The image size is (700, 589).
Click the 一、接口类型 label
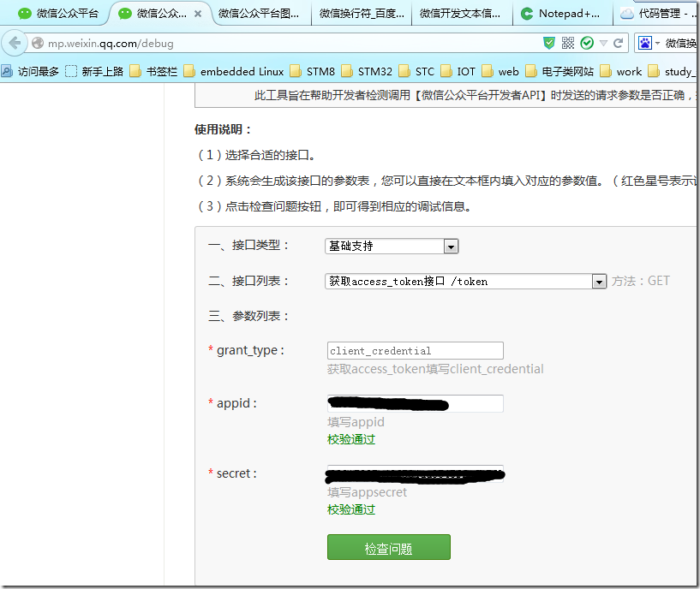(x=248, y=246)
